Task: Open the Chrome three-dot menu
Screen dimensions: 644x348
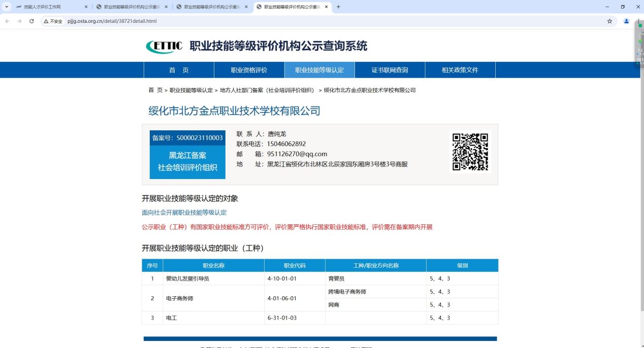Action: (x=638, y=21)
